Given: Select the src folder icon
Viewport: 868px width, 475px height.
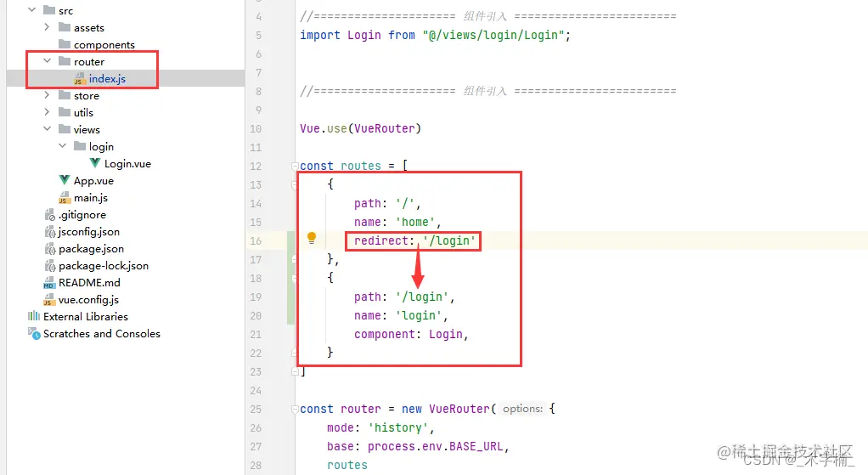Looking at the screenshot, I should tap(49, 10).
